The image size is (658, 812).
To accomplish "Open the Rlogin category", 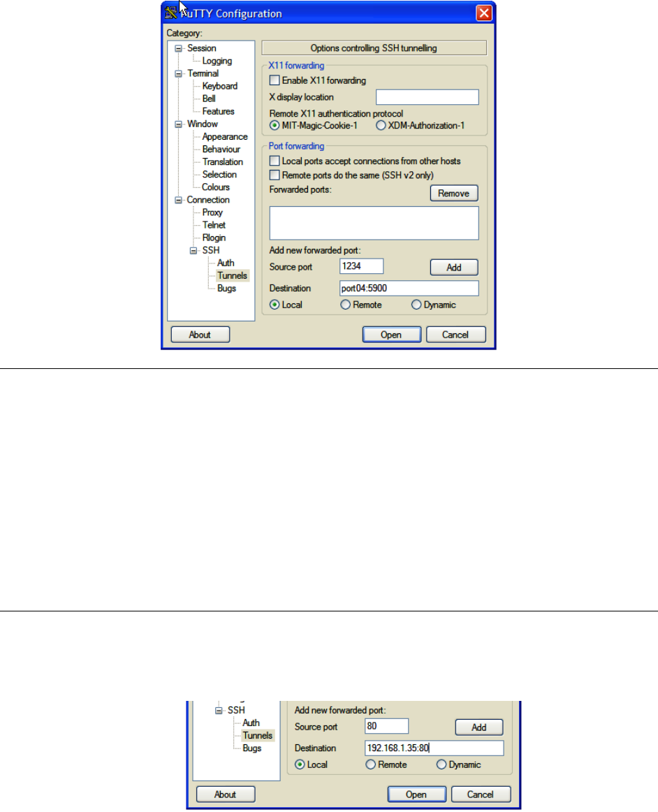I will click(x=214, y=238).
